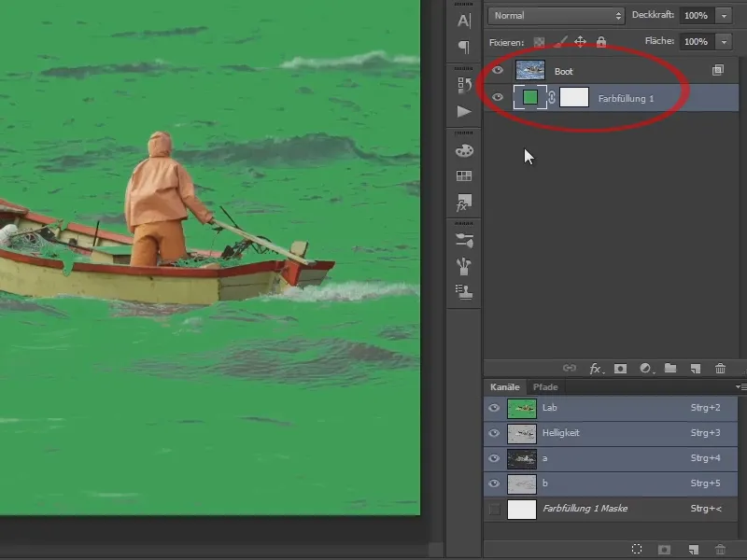
Task: Create new layer icon in Layers panel
Action: click(696, 368)
